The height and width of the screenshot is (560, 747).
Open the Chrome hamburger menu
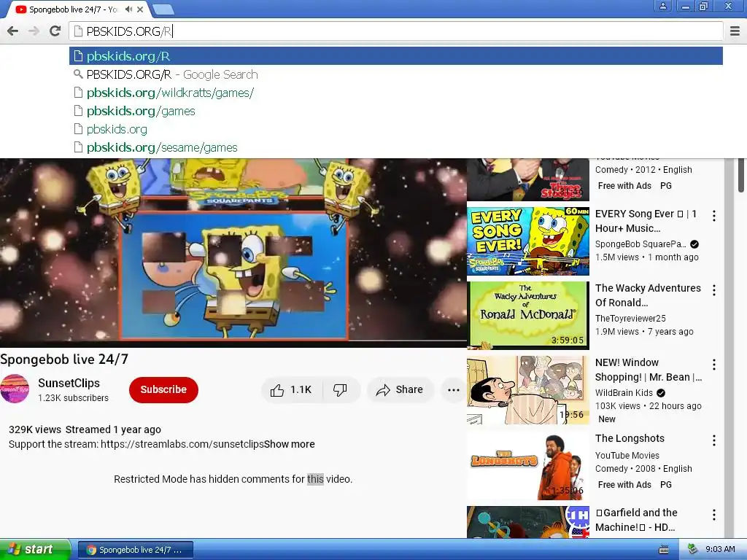[735, 31]
